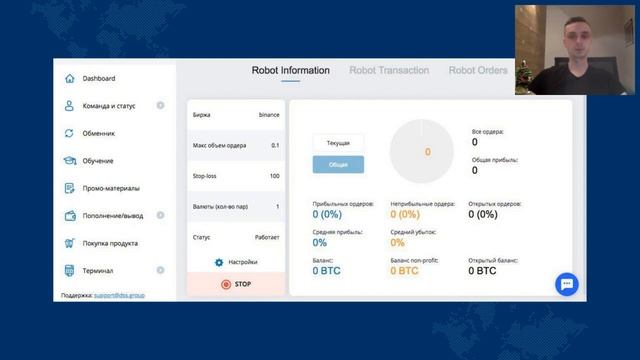Screen dimensions: 640x360
Task: Switch to the Robot Transaction tab
Action: tap(389, 71)
